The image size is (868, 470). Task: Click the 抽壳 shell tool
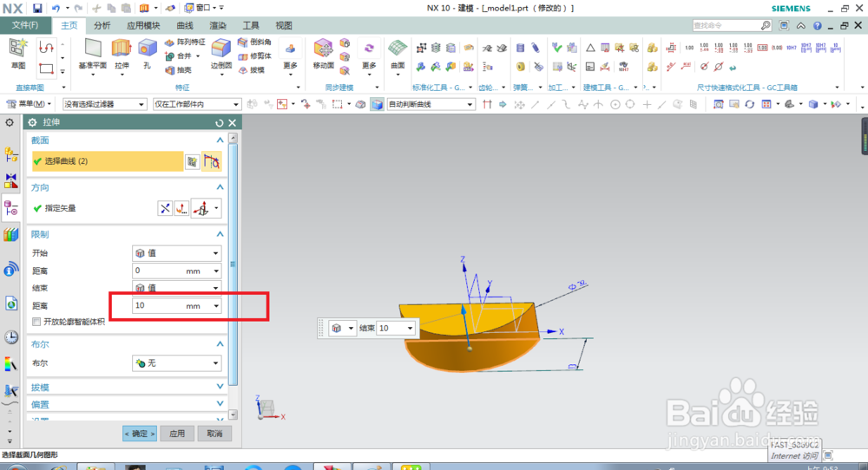179,69
